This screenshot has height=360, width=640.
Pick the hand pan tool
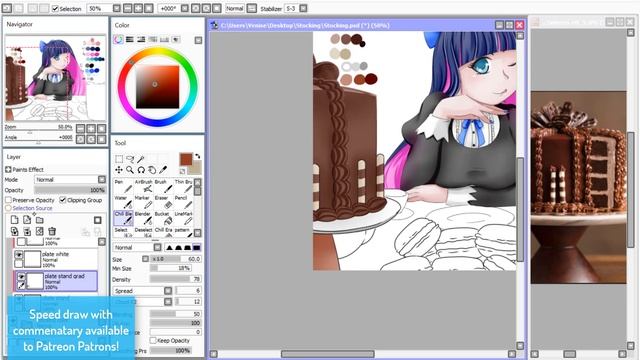(x=152, y=170)
